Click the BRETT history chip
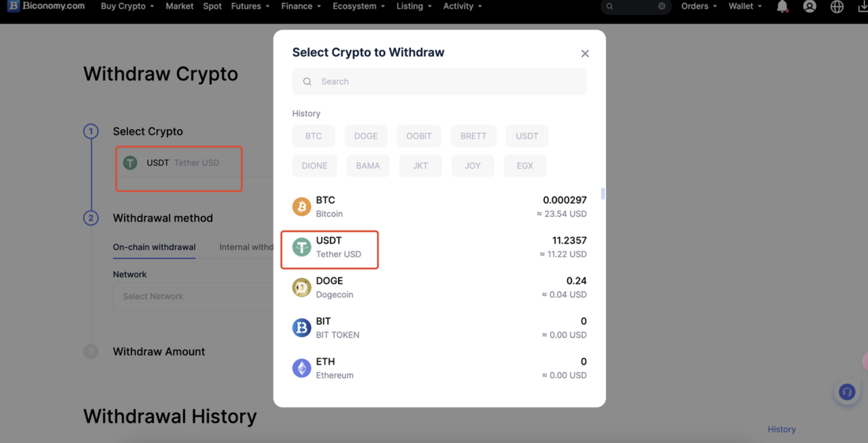Image resolution: width=868 pixels, height=443 pixels. [473, 136]
